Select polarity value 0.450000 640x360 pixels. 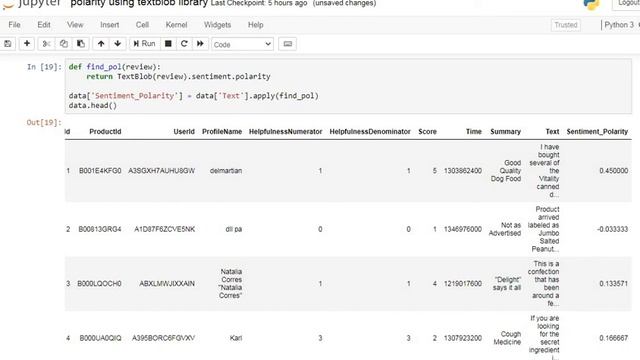613,171
